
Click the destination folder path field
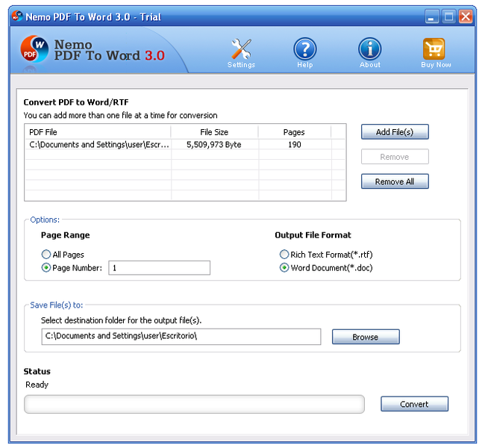(x=181, y=337)
